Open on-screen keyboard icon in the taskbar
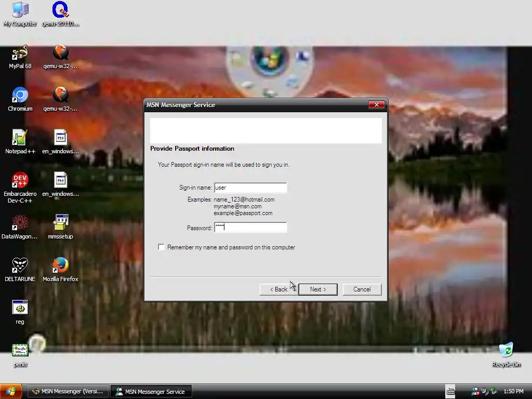Image resolution: width=532 pixels, height=399 pixels. coord(450,392)
